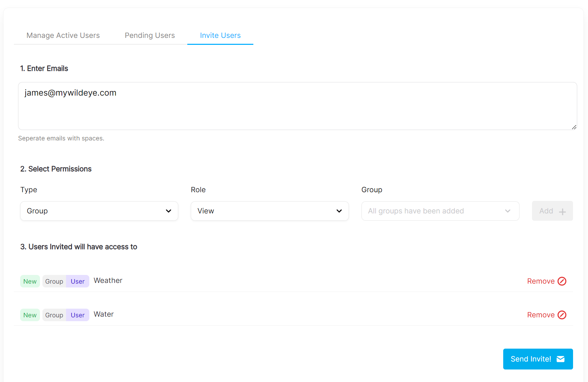Click the resize handle of the emails textarea

pyautogui.click(x=574, y=128)
